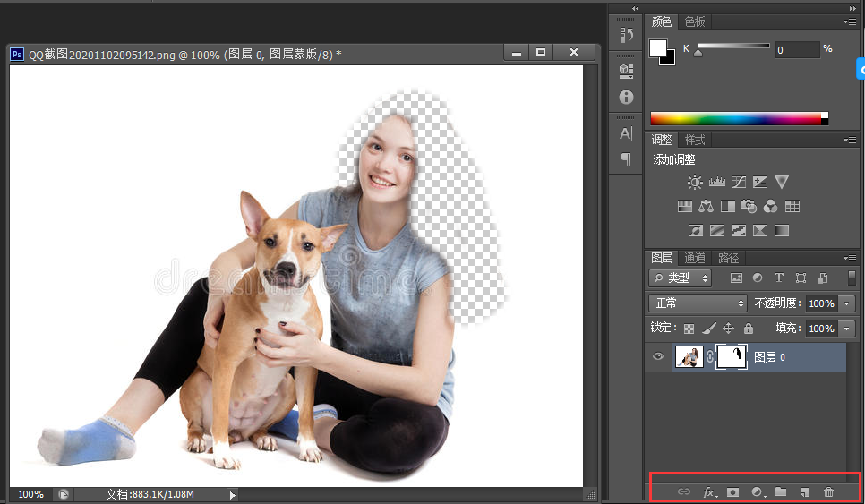Pick a color from the spectrum bar
Viewport: 865px width, 504px height.
point(734,118)
